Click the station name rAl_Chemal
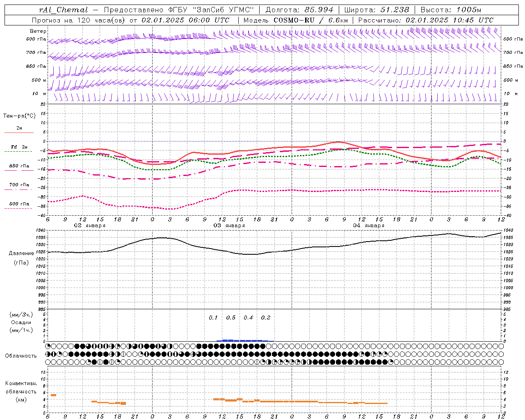The height and width of the screenshot is (420, 525). [x=64, y=10]
